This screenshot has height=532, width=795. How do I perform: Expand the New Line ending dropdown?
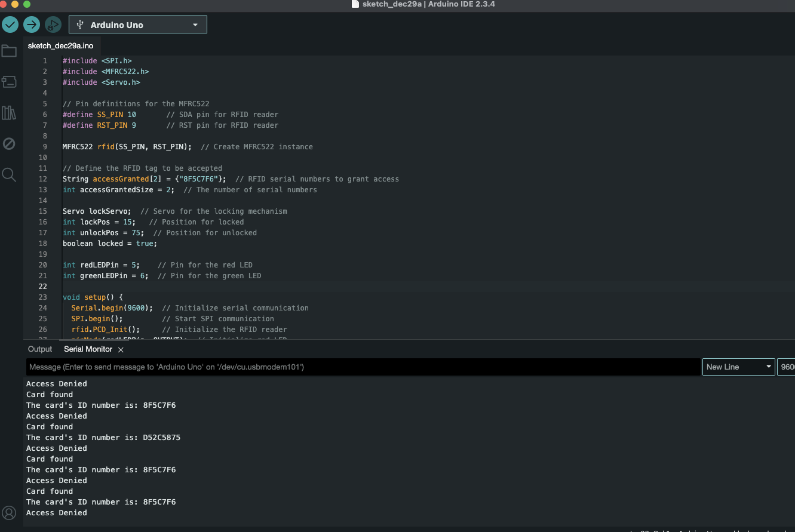coord(738,367)
